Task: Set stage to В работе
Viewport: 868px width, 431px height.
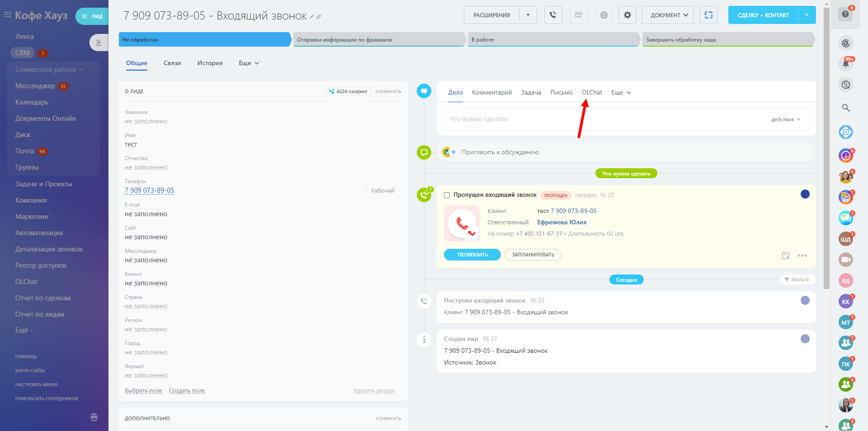Action: tap(553, 40)
